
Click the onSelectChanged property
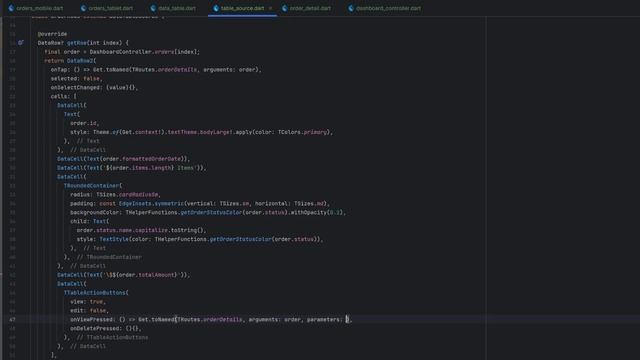77,88
